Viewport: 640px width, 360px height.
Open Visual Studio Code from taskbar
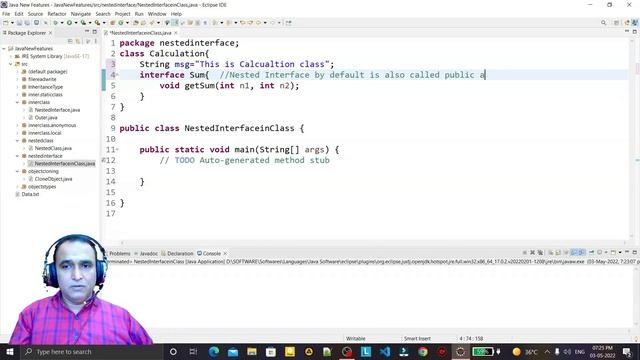click(x=384, y=351)
